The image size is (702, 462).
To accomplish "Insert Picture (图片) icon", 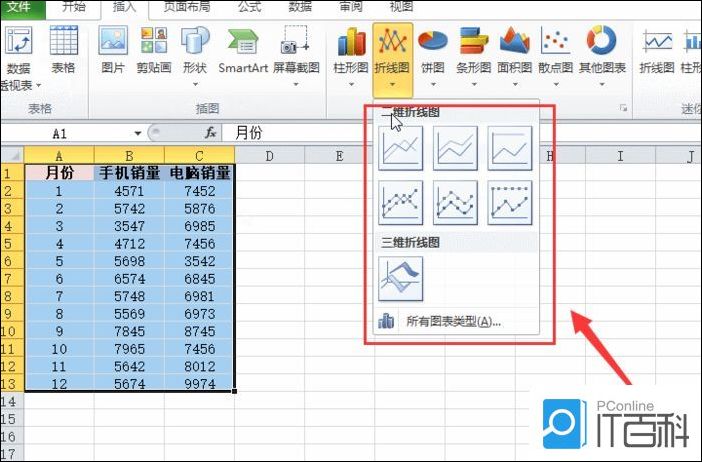I will 113,41.
